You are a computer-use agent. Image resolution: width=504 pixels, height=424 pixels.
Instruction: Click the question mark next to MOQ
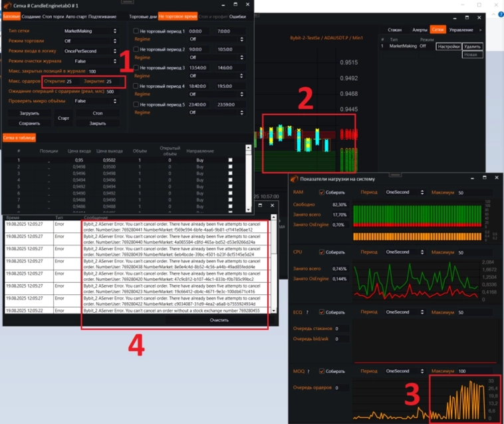tap(308, 371)
